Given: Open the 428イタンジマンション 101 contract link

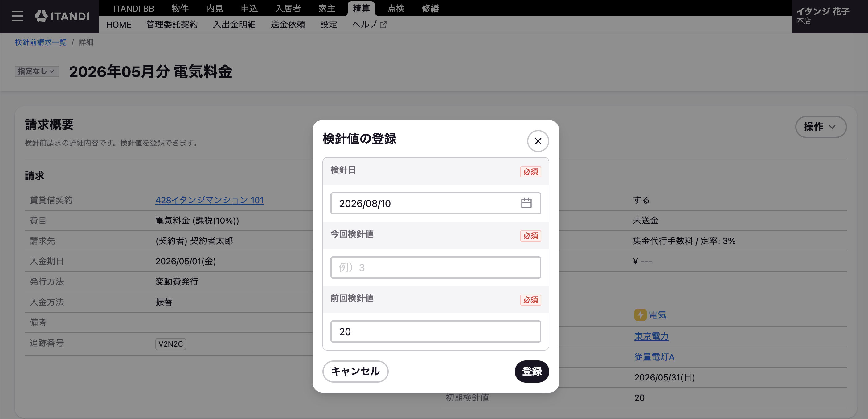Looking at the screenshot, I should (x=209, y=200).
